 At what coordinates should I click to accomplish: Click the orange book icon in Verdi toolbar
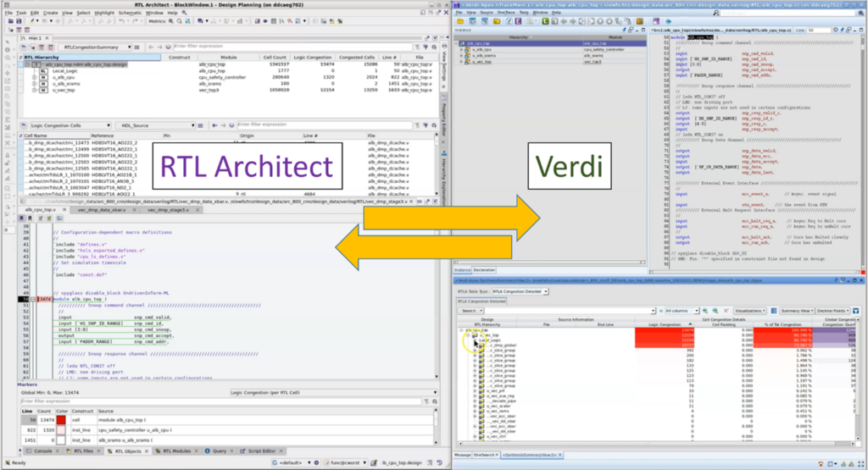pyautogui.click(x=640, y=21)
